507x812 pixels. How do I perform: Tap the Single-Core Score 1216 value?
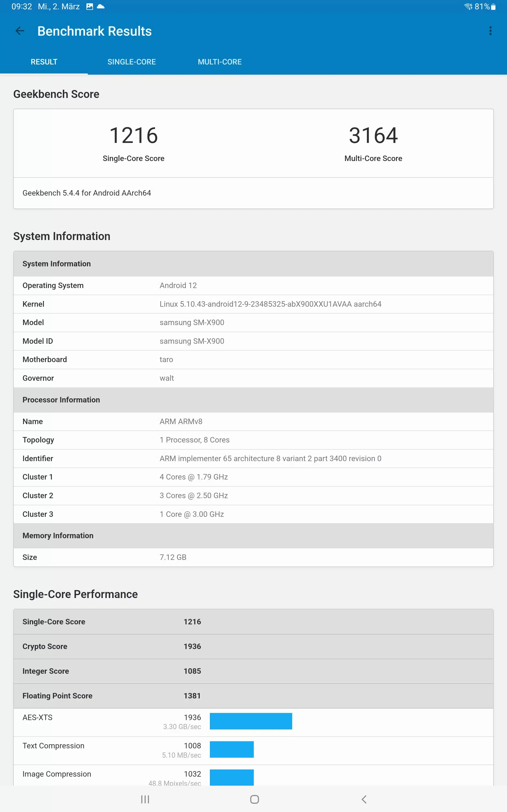133,136
